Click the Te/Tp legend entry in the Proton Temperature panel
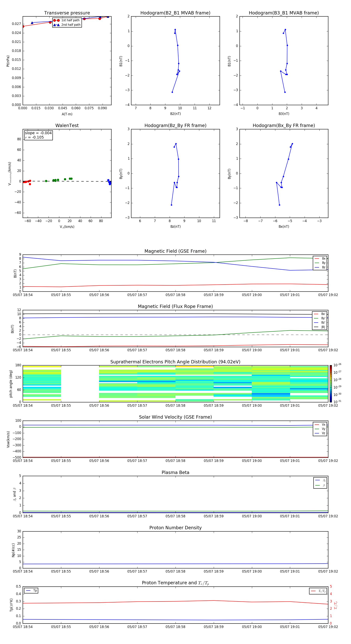The image size is (351, 644). click(318, 591)
